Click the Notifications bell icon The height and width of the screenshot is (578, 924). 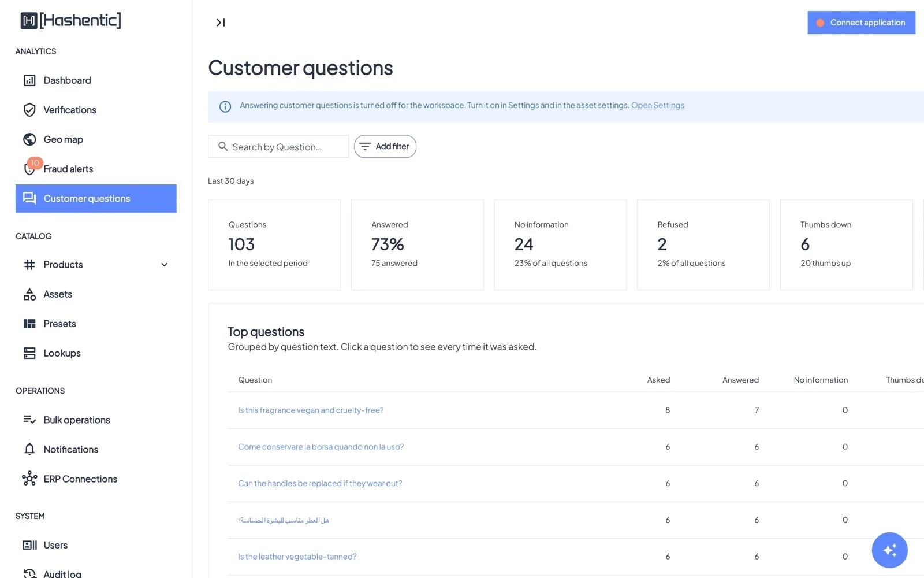(29, 449)
